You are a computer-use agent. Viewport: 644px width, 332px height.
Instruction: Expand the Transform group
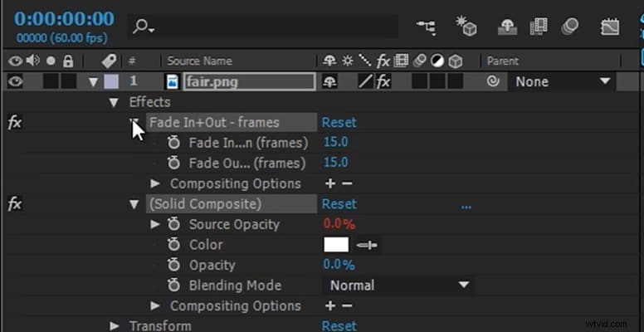pyautogui.click(x=115, y=326)
